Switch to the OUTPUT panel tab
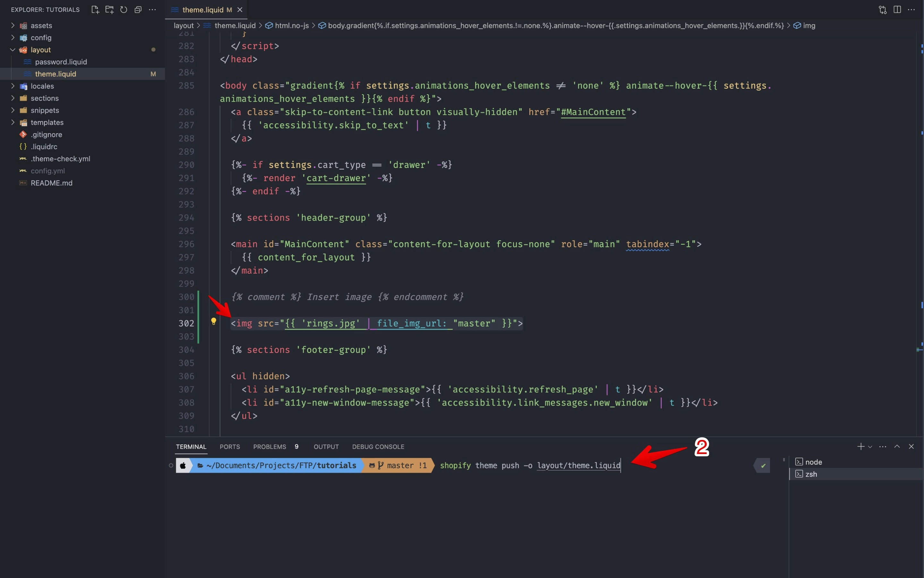This screenshot has height=578, width=924. click(x=326, y=446)
